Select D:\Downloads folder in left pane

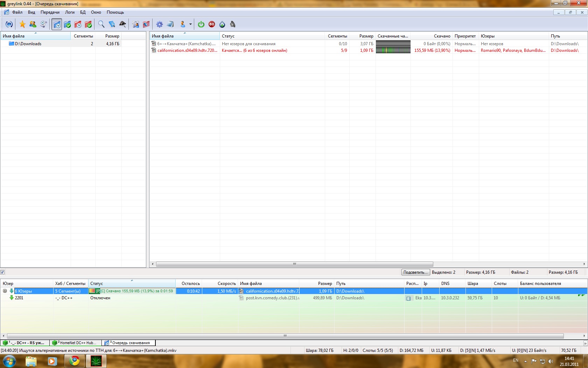click(28, 44)
